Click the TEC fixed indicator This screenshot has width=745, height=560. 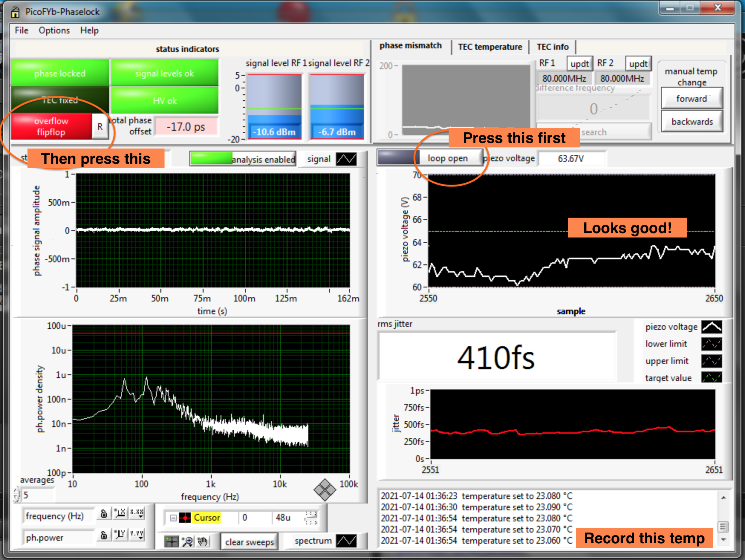[x=60, y=100]
